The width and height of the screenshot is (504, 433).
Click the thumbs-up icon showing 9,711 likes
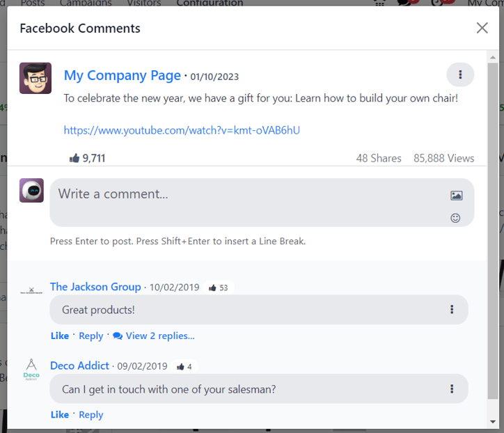coord(74,158)
